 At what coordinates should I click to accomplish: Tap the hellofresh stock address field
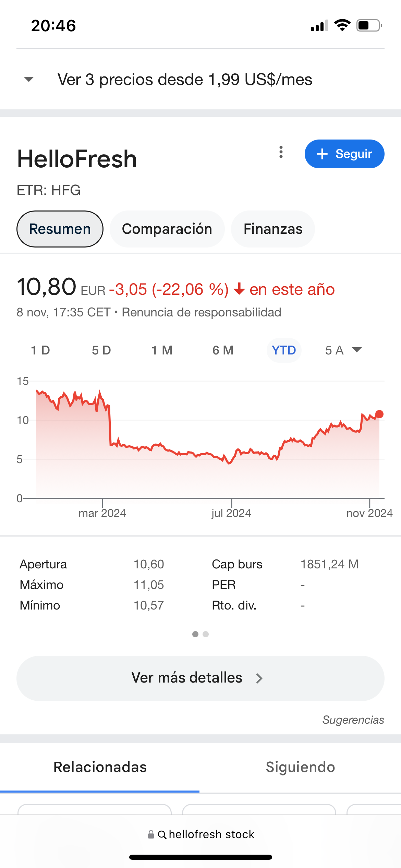pos(211,834)
